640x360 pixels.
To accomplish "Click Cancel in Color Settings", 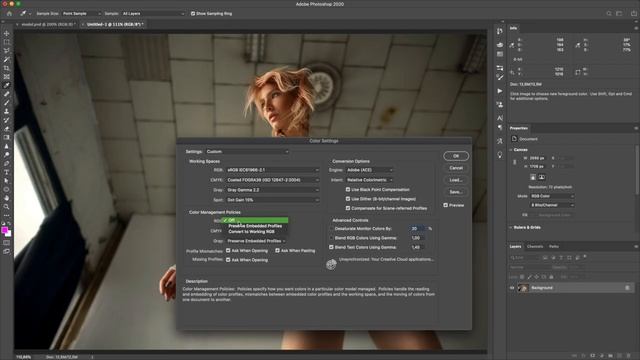I will (x=456, y=168).
